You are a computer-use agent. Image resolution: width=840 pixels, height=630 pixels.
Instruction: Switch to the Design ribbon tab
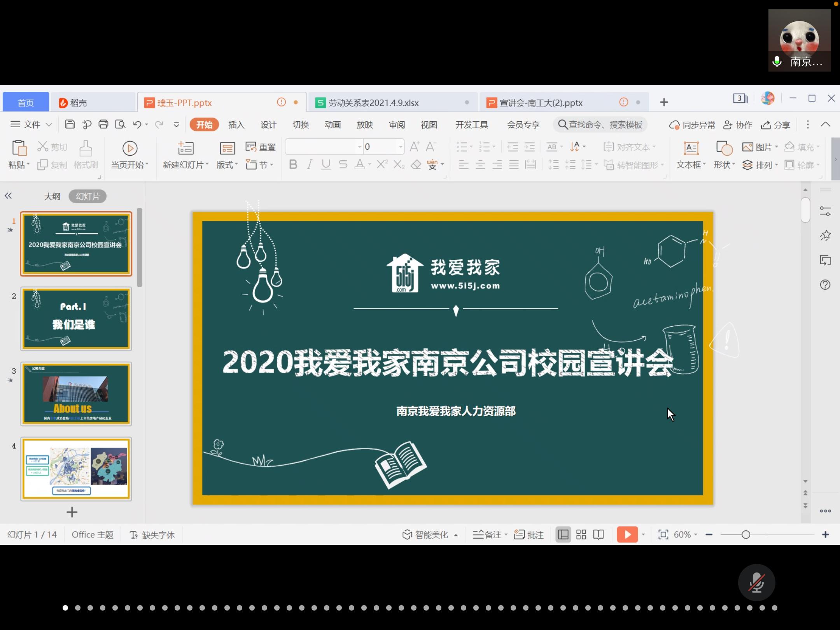pyautogui.click(x=268, y=125)
